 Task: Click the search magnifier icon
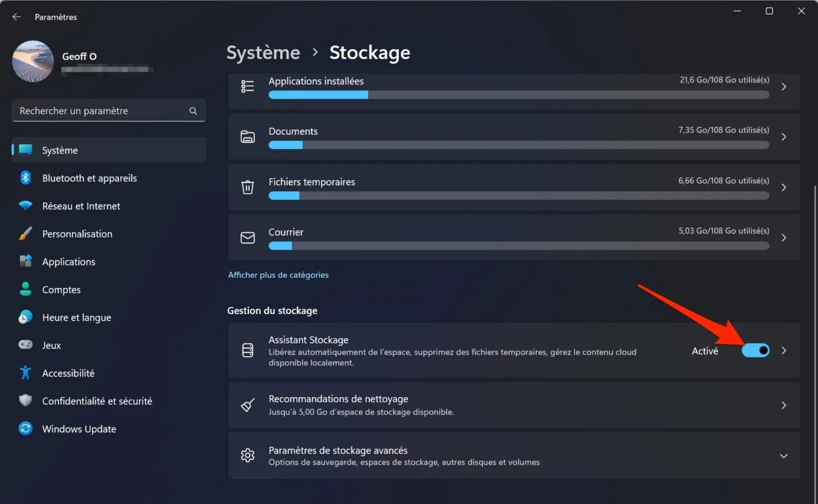coord(193,111)
